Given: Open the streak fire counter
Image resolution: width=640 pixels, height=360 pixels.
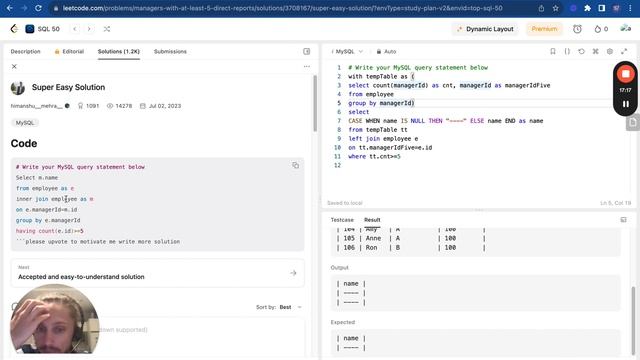Looking at the screenshot, I should pos(601,29).
